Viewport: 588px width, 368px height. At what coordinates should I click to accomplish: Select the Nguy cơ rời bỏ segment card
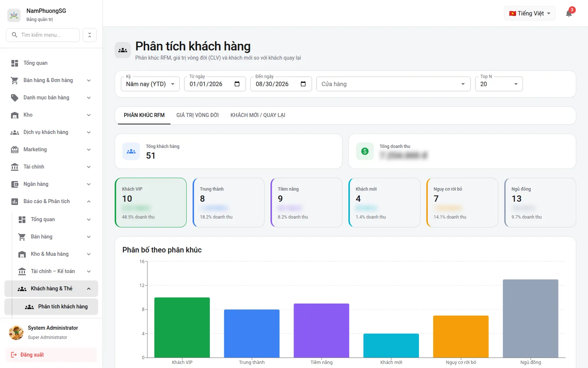pos(462,202)
